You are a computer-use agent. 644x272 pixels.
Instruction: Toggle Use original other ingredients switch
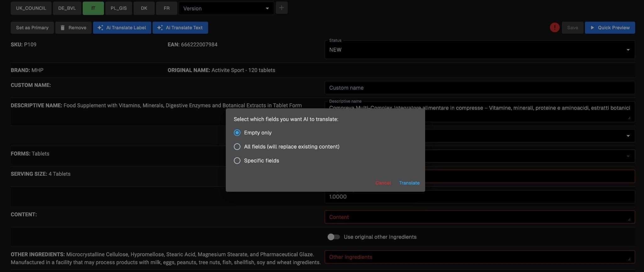tap(334, 237)
